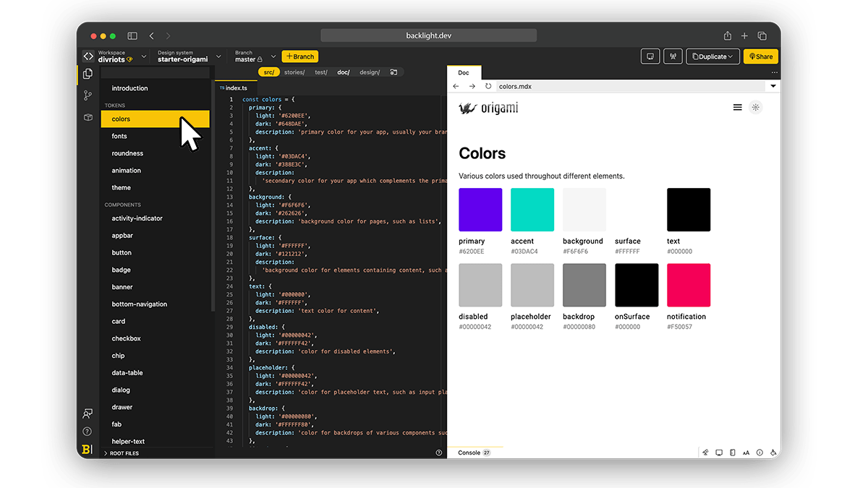Click the Backlight logo at sidebar bottom
868x488 pixels.
87,450
